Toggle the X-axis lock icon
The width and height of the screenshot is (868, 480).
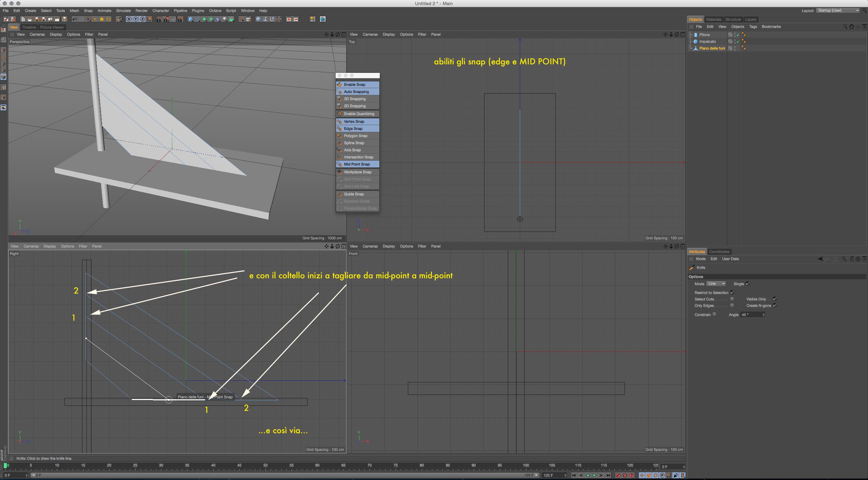click(129, 19)
